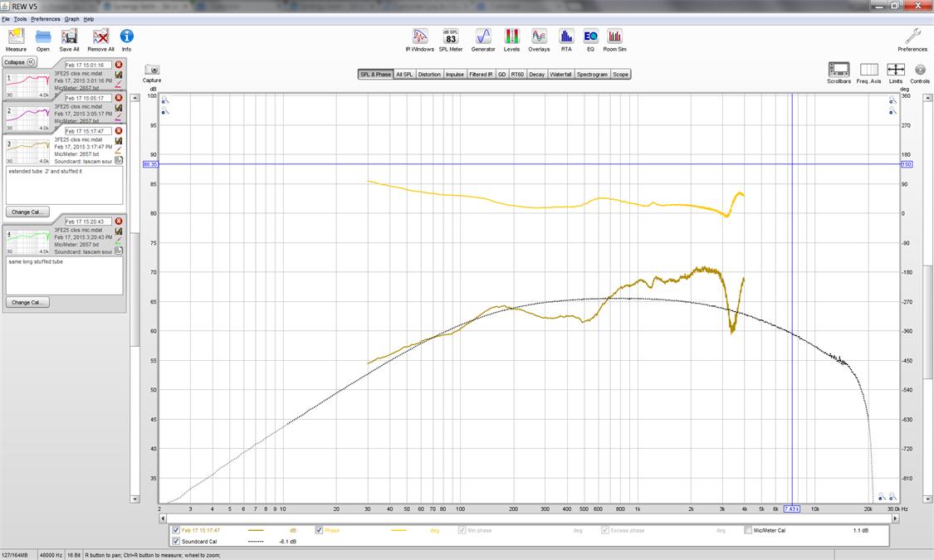Switch to the Impulse tab

coord(454,75)
